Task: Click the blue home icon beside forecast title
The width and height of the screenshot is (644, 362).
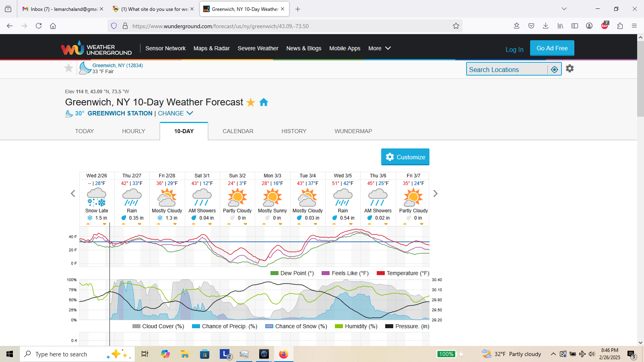Action: [x=264, y=102]
